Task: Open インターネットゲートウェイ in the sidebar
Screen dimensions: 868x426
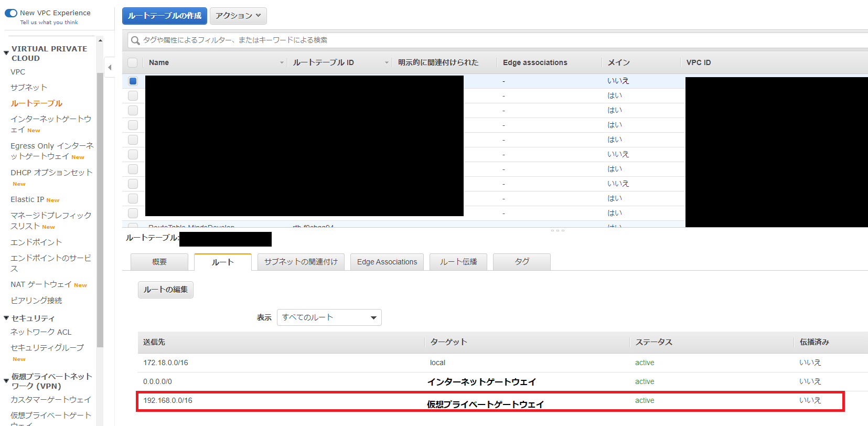Action: point(50,124)
